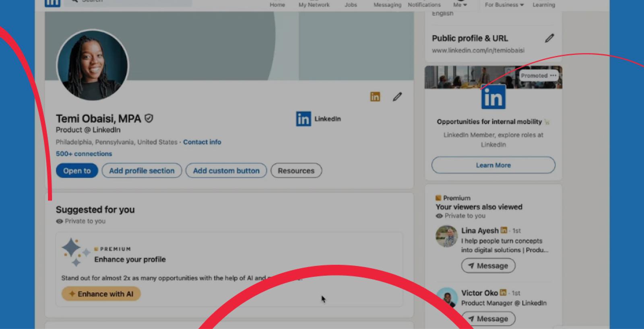
Task: Click the Premium badge next to Victor Oko
Action: click(x=503, y=293)
